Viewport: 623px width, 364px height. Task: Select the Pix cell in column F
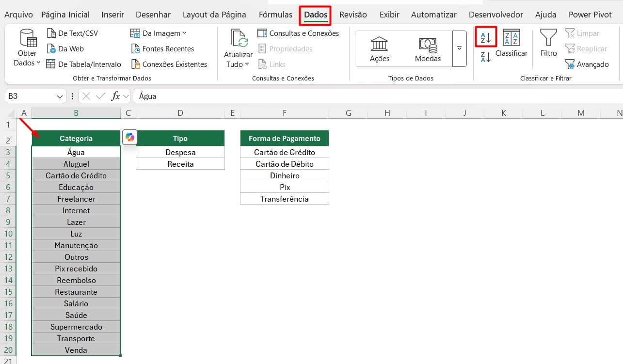[285, 187]
